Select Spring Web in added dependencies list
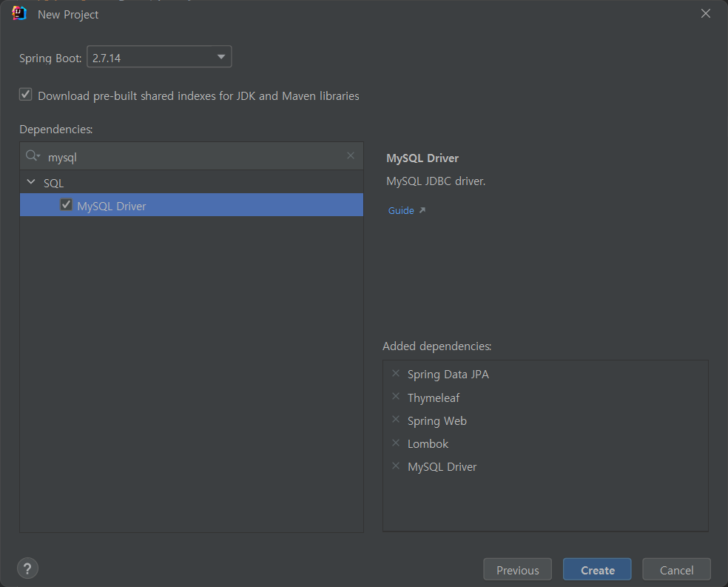This screenshot has width=728, height=587. pos(437,420)
